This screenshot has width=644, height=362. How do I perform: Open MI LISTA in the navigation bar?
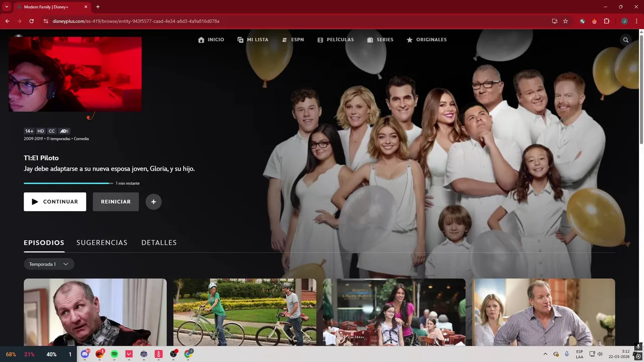(x=253, y=40)
